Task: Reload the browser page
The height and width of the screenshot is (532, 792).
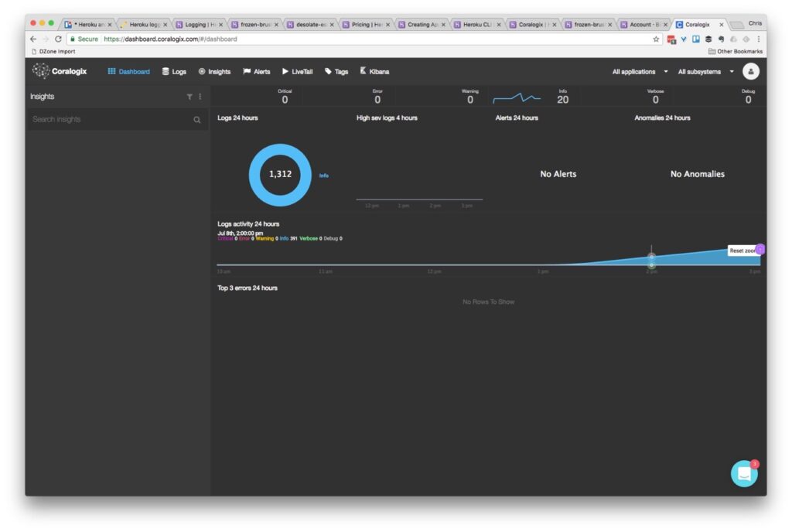Action: pos(58,39)
